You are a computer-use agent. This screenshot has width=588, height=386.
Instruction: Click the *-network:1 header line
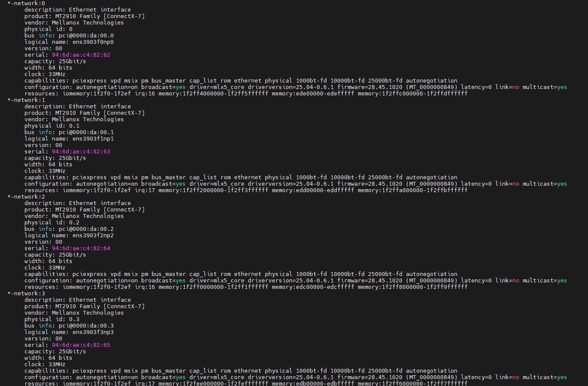(x=26, y=100)
